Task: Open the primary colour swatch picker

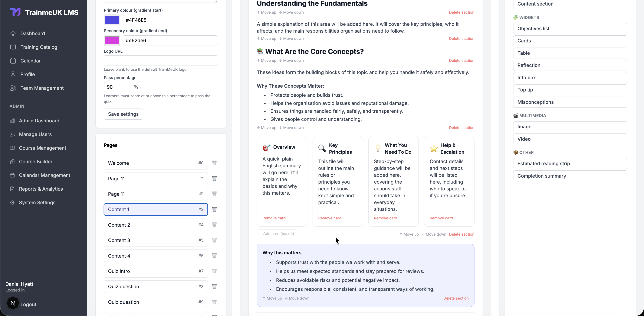Action: [x=112, y=20]
